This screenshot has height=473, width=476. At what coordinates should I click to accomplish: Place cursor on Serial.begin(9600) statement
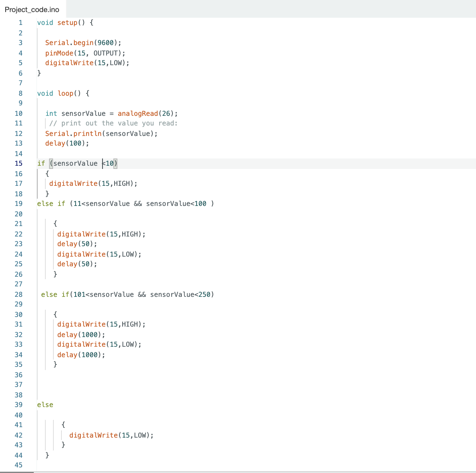click(x=83, y=43)
